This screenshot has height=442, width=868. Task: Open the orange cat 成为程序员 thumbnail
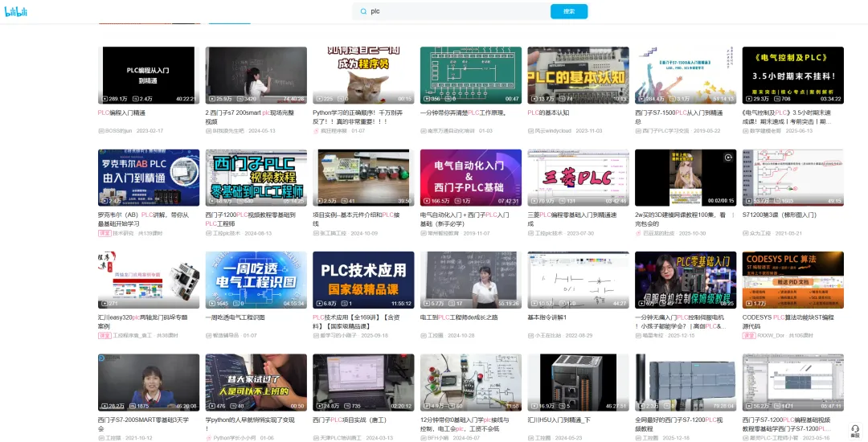click(364, 76)
